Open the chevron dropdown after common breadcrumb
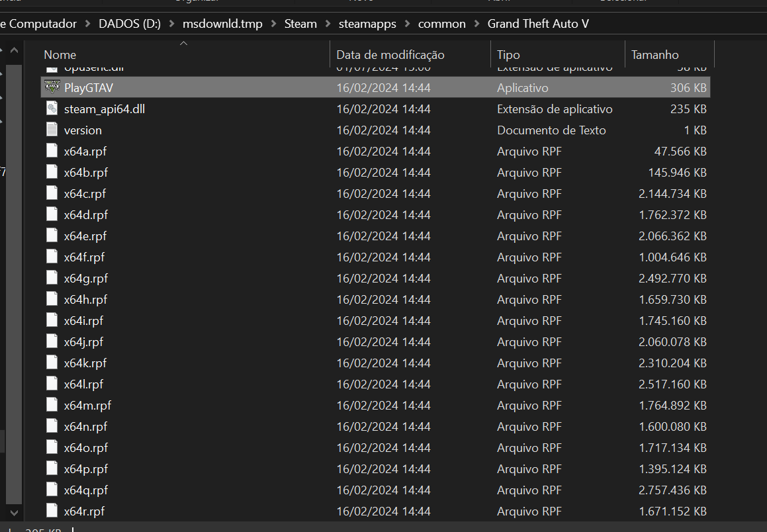This screenshot has height=532, width=767. pyautogui.click(x=476, y=24)
